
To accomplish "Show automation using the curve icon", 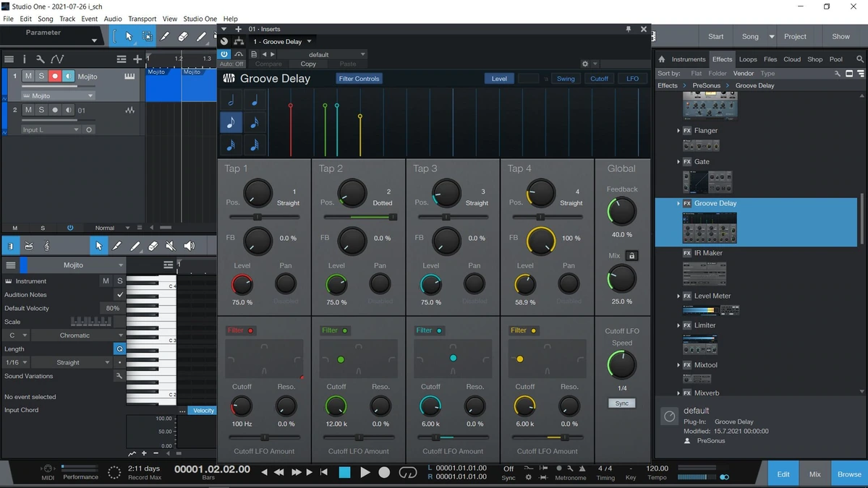I will [57, 59].
